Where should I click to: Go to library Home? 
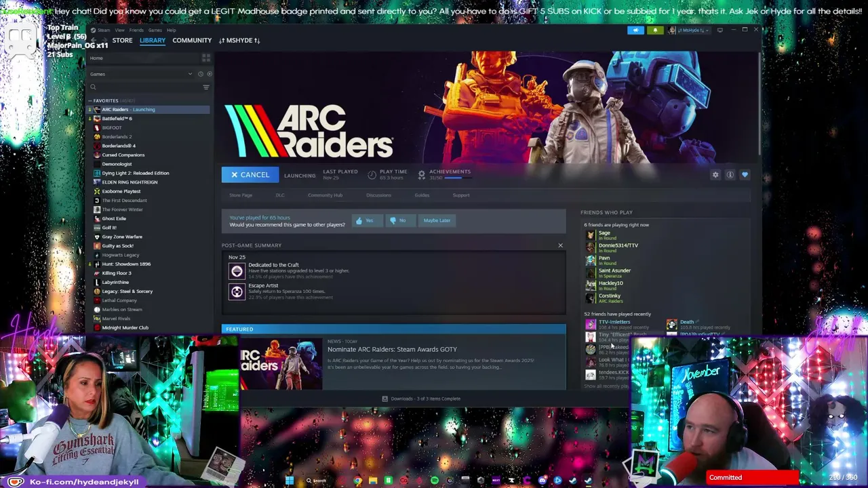pos(96,58)
